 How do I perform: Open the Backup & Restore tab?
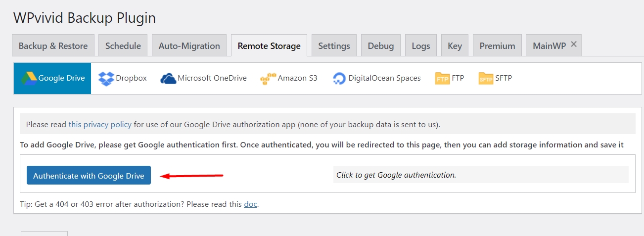(x=53, y=46)
